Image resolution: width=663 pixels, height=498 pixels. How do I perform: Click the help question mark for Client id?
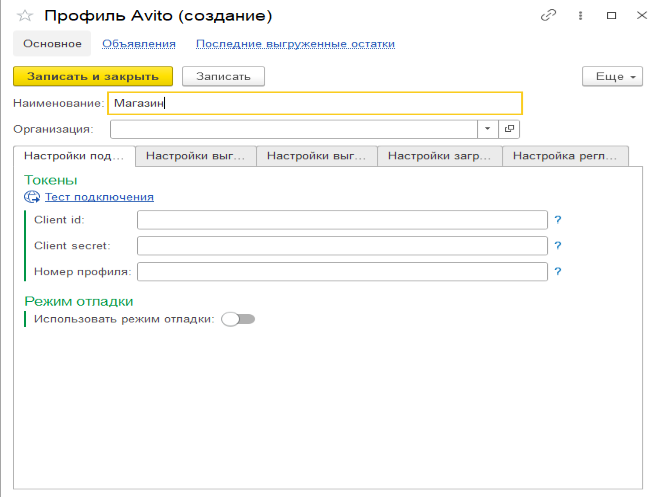(558, 219)
